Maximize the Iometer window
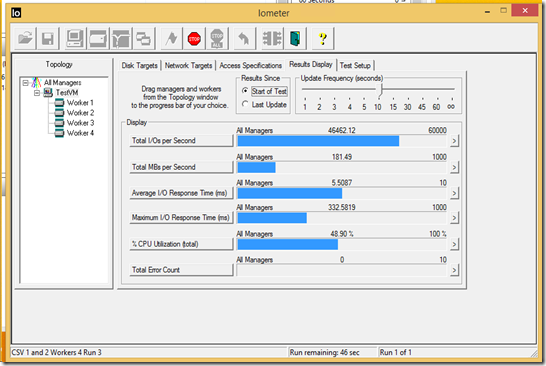The height and width of the screenshot is (366, 546). point(504,11)
